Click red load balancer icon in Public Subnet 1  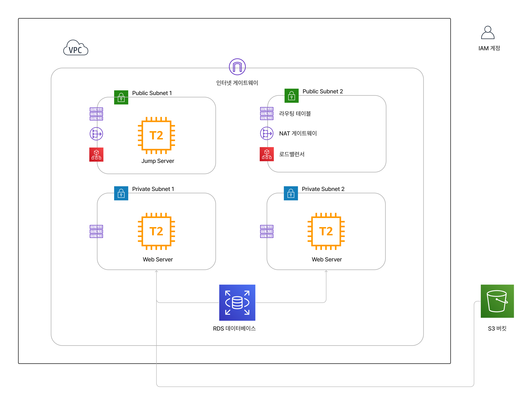coord(96,155)
